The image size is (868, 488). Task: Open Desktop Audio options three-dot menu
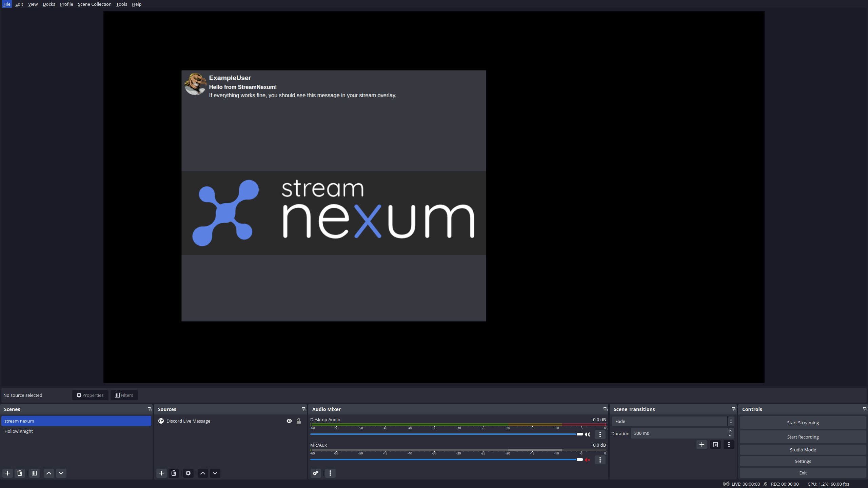tap(600, 434)
